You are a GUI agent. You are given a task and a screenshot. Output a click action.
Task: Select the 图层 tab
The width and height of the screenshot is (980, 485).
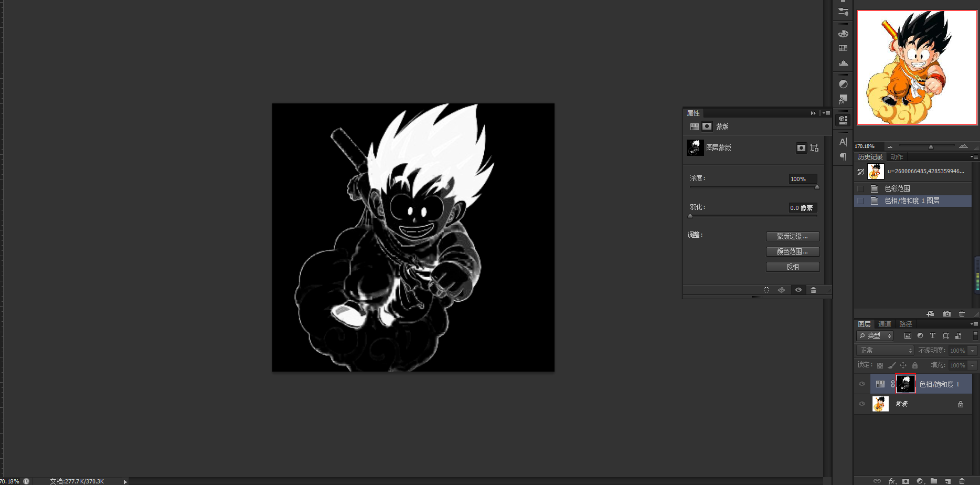click(x=864, y=324)
